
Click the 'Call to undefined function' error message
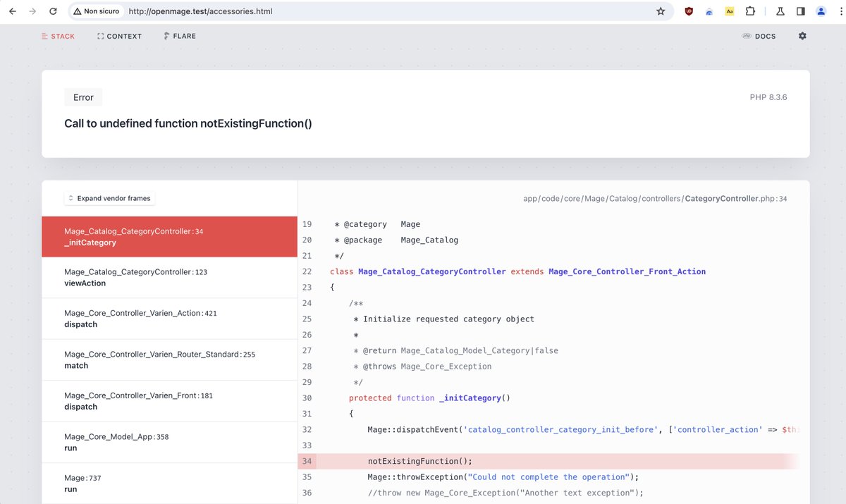pyautogui.click(x=188, y=123)
